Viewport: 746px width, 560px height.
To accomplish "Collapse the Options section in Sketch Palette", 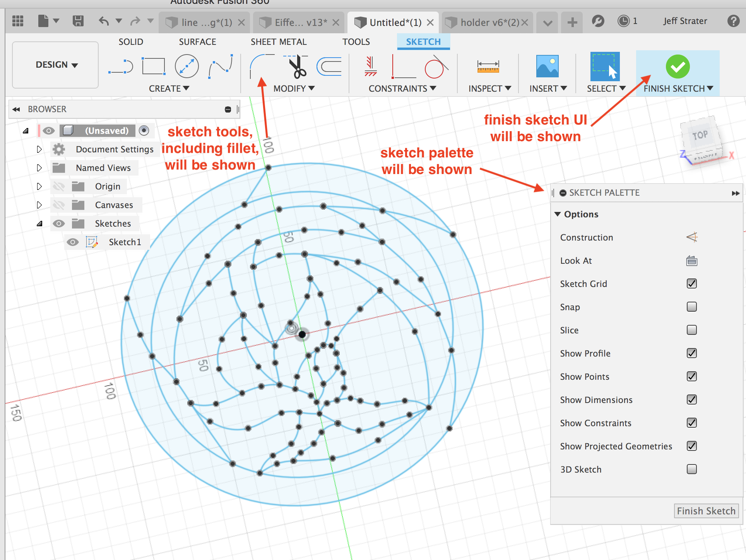I will 558,214.
